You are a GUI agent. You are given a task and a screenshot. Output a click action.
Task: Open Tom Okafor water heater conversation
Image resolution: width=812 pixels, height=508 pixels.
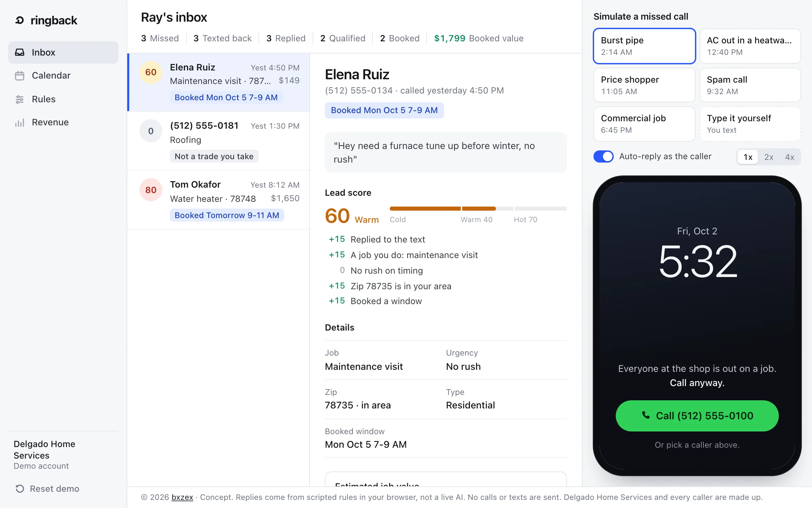point(219,200)
